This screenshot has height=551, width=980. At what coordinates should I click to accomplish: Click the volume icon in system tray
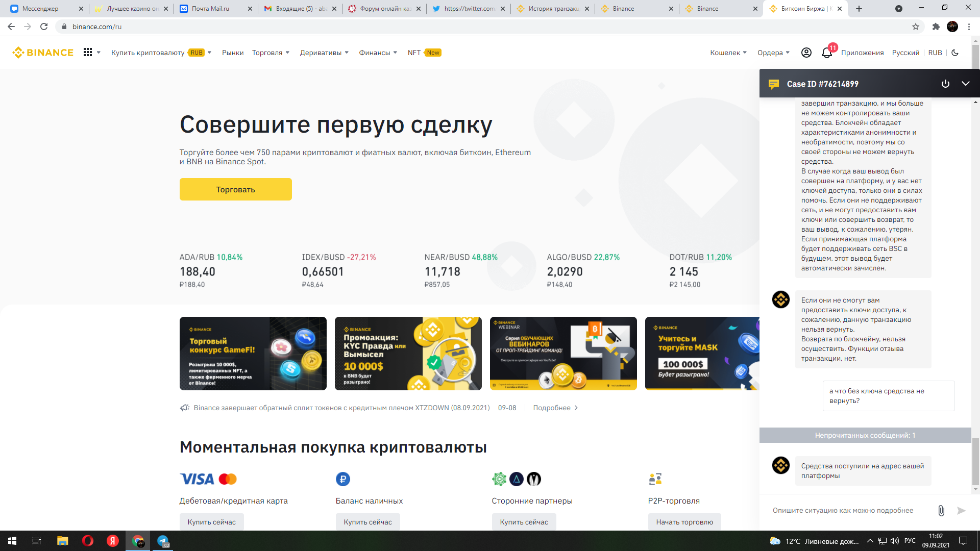[x=894, y=541]
